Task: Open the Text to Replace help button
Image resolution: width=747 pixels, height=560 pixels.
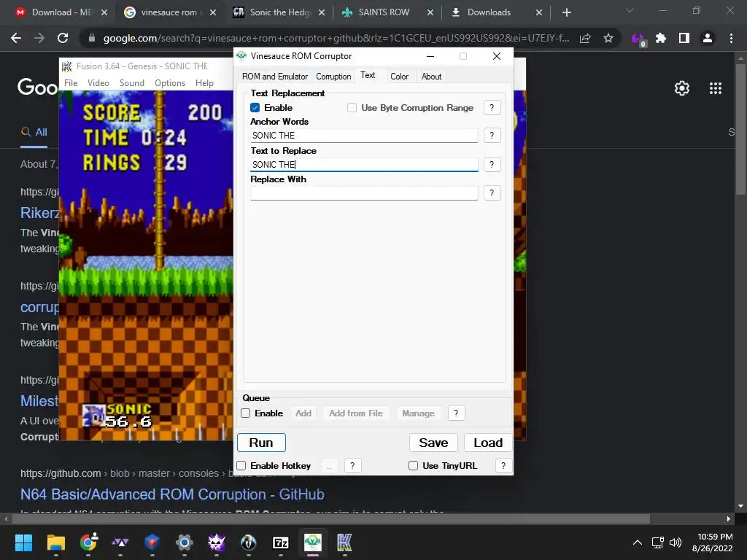Action: [492, 164]
